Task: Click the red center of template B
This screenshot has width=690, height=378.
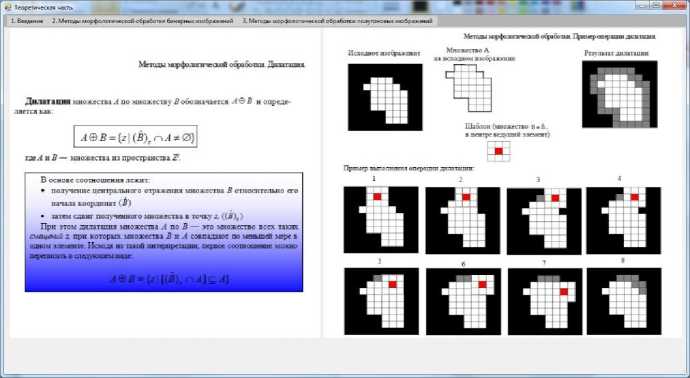Action: coord(499,151)
